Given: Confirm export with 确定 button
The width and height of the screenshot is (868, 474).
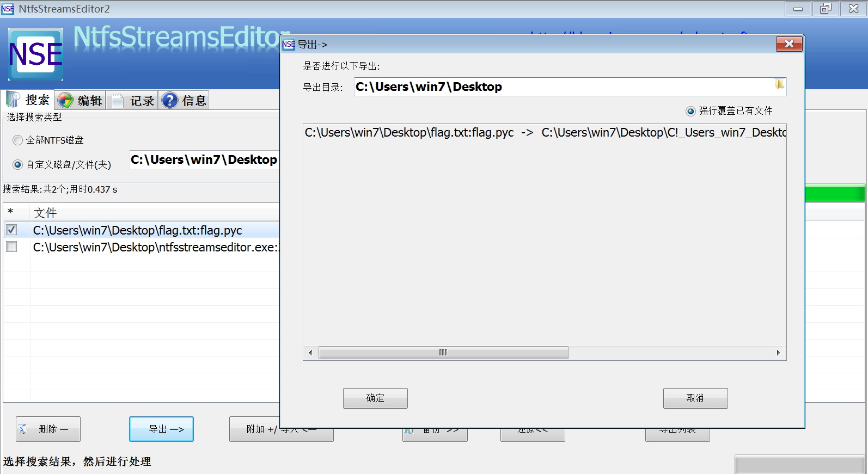Looking at the screenshot, I should (x=375, y=398).
